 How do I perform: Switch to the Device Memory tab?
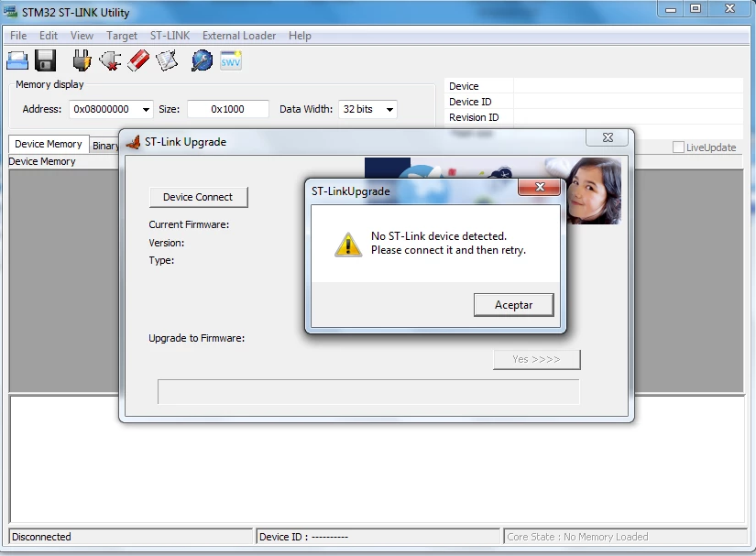[49, 144]
